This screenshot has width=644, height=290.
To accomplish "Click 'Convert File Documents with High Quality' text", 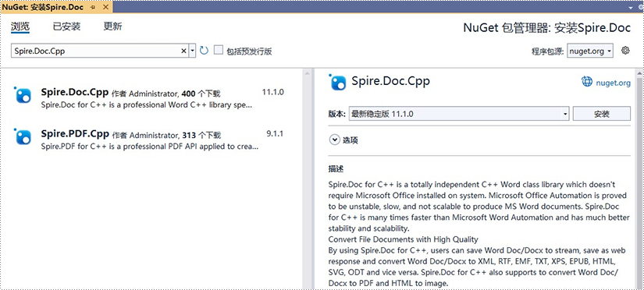I will point(404,239).
